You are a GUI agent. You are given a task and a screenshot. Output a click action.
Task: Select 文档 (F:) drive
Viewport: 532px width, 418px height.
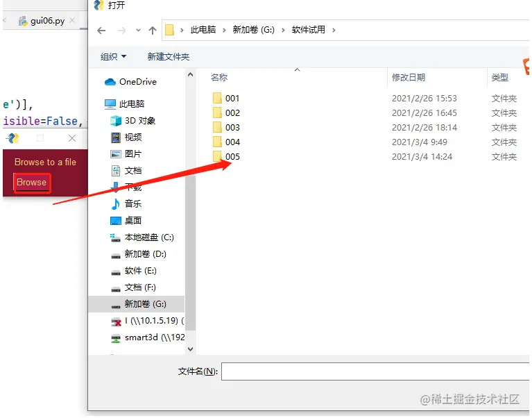140,287
